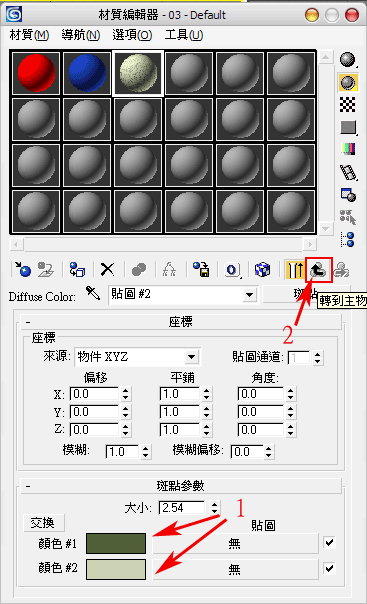The width and height of the screenshot is (367, 604).
Task: Adjust the Y 偏移 spinner
Action: coord(126,412)
